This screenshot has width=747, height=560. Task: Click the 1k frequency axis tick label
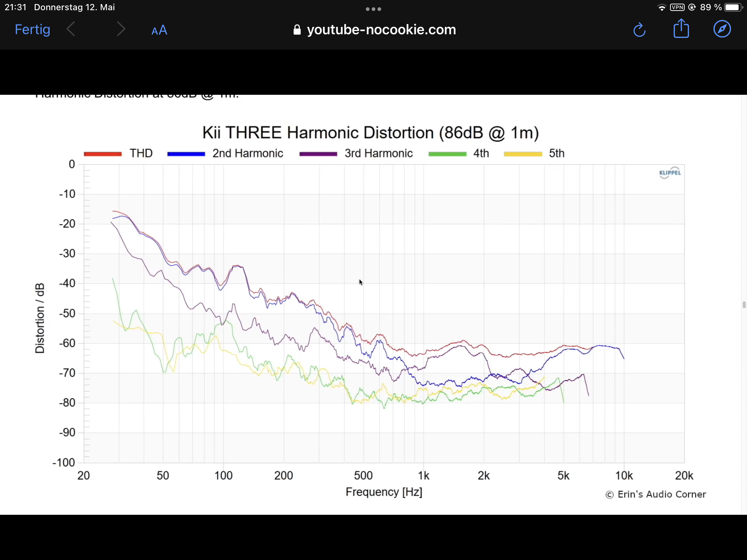423,476
